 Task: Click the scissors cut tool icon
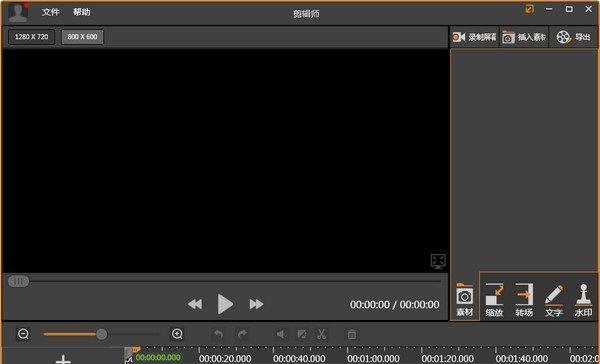coord(321,335)
